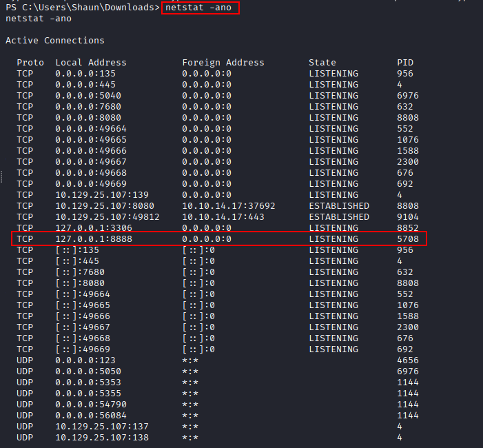
Task: Click PID 6976 in 0.0.0.0:5040 row
Action: click(408, 96)
